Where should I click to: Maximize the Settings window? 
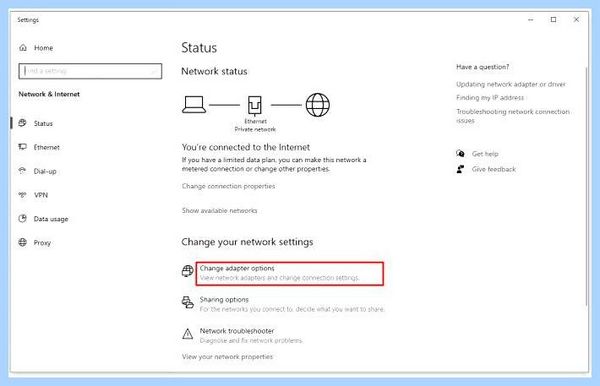pos(553,20)
